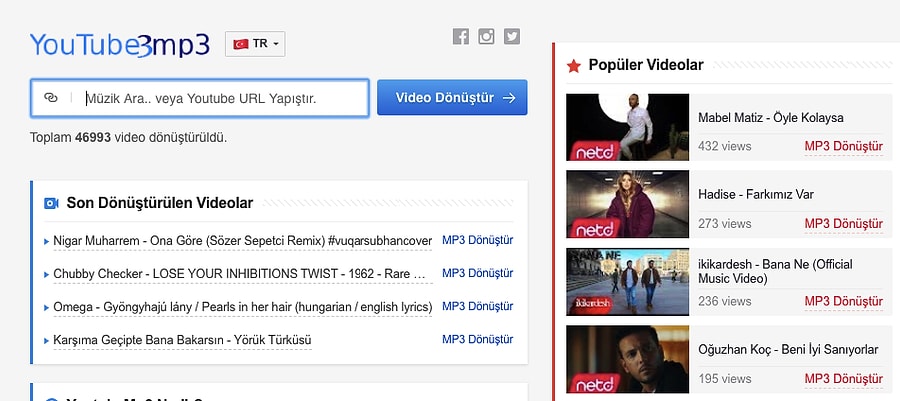
Task: Click the arrow bullet before Nigar Muharrem
Action: [x=46, y=242]
